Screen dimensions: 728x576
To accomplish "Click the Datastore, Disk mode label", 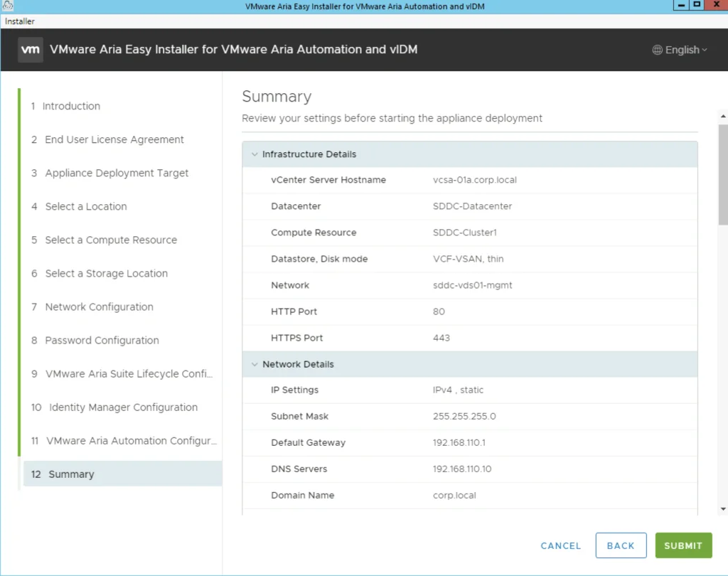I will (319, 259).
